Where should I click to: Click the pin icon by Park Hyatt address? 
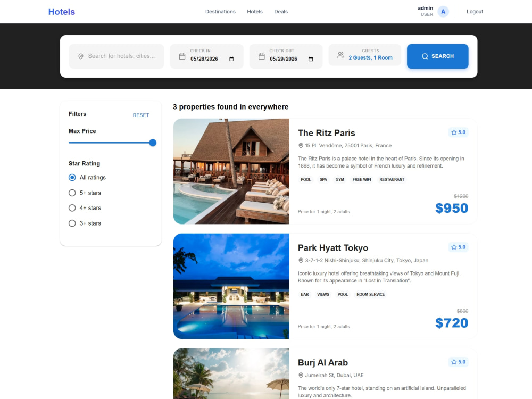tap(301, 261)
